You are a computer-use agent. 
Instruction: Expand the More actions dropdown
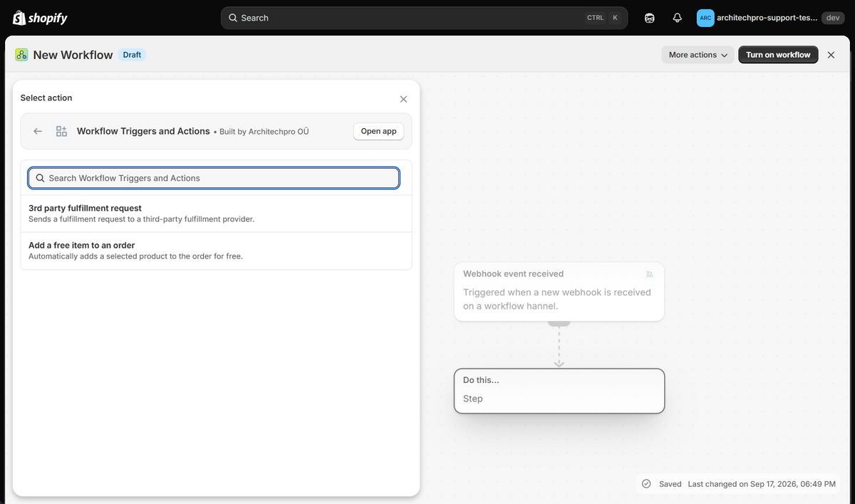tap(698, 55)
